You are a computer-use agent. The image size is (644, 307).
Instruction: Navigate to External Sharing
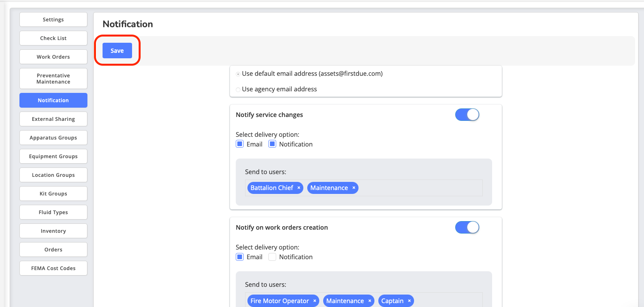53,119
